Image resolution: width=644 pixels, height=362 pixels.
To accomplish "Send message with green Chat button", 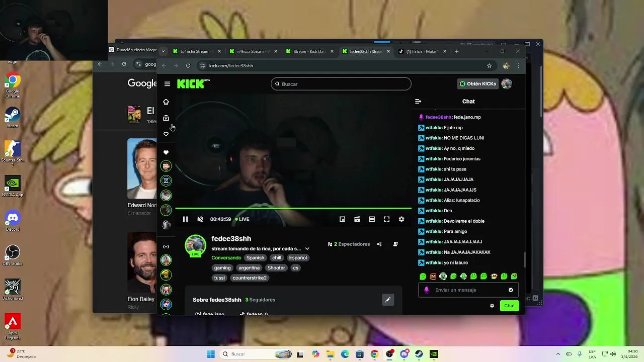I will click(x=509, y=306).
